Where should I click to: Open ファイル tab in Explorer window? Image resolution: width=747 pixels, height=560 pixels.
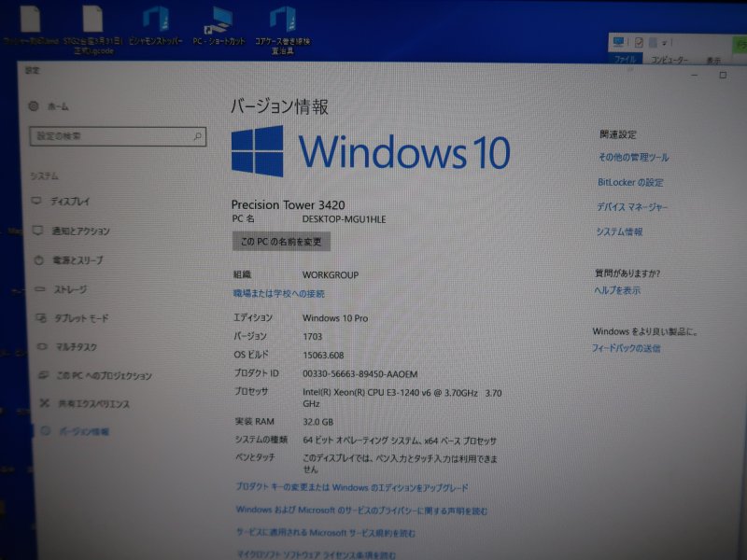click(x=625, y=60)
